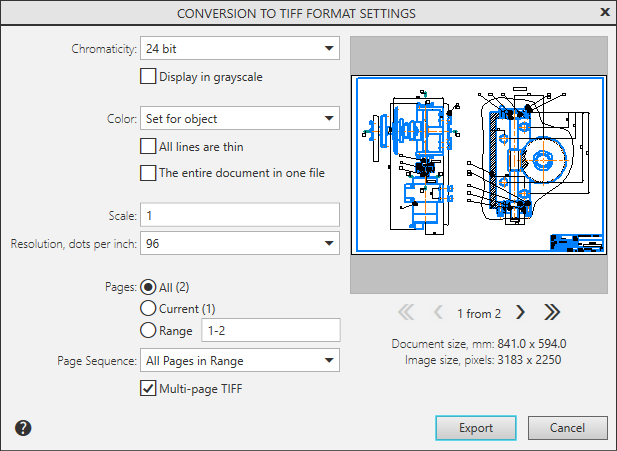The width and height of the screenshot is (617, 451).
Task: Check the All lines are thin option
Action: (149, 146)
